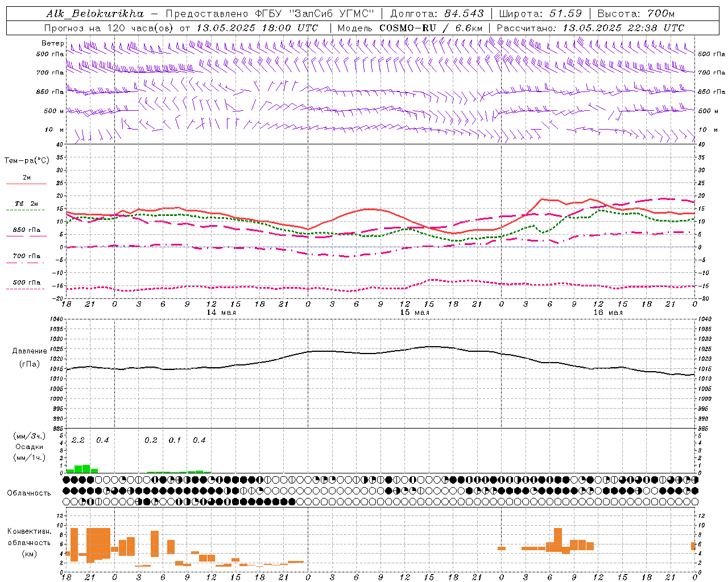Click the Долгота: 84.543 value in the header

point(437,14)
